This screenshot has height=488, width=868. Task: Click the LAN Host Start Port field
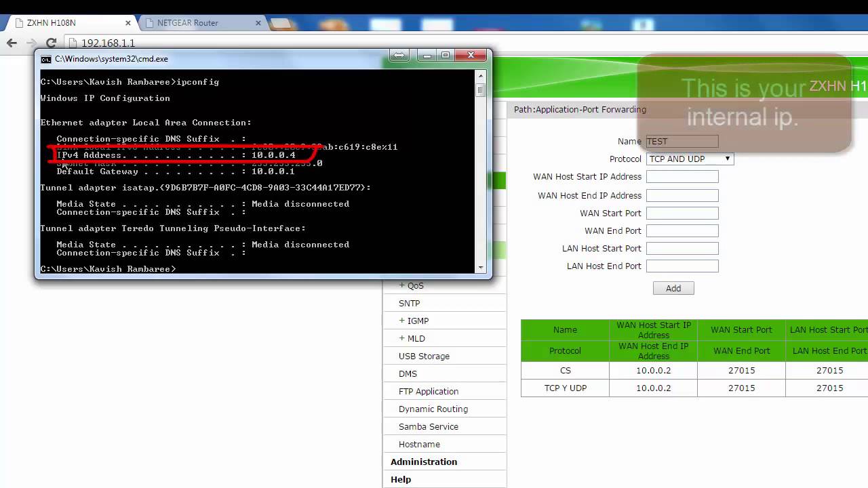682,249
